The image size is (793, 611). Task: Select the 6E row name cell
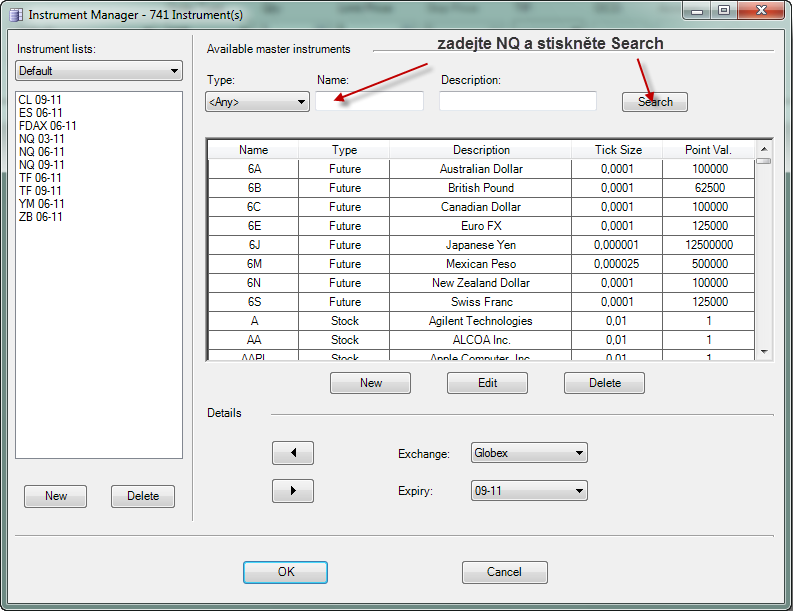point(254,226)
